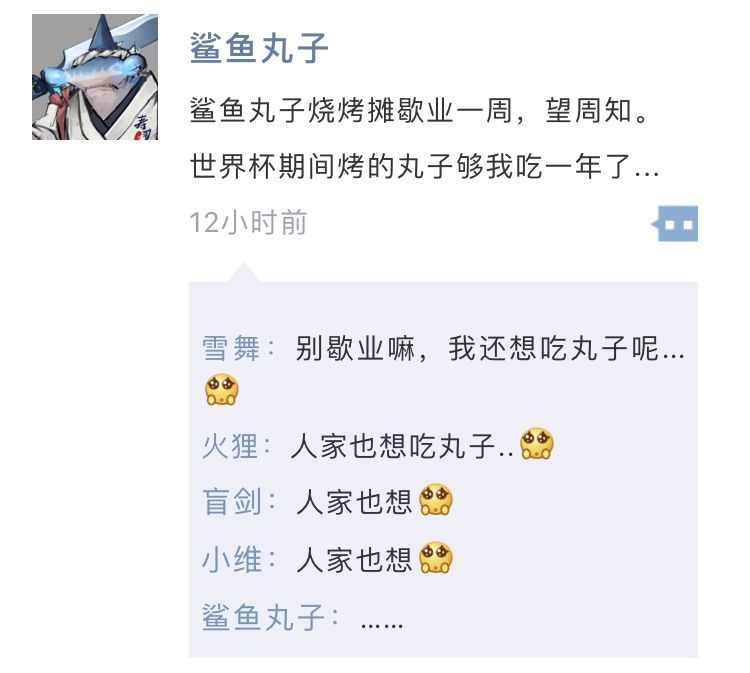Reply to 火狸's comment 人家也想吃丸子
Image resolution: width=750 pixels, height=673 pixels.
click(x=402, y=446)
